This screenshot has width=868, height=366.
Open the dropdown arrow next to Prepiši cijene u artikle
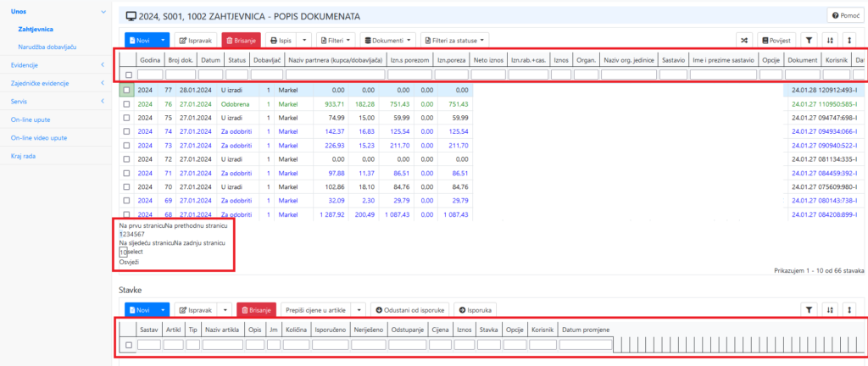[359, 309]
